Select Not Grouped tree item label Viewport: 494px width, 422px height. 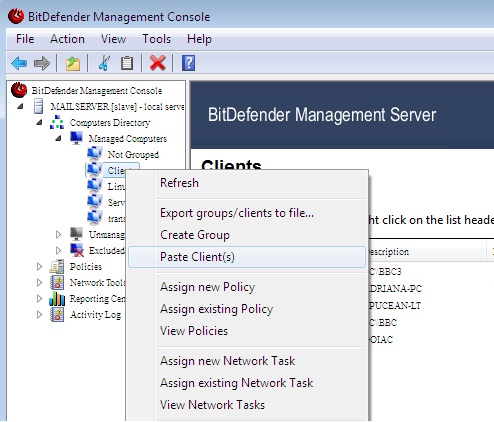point(133,155)
